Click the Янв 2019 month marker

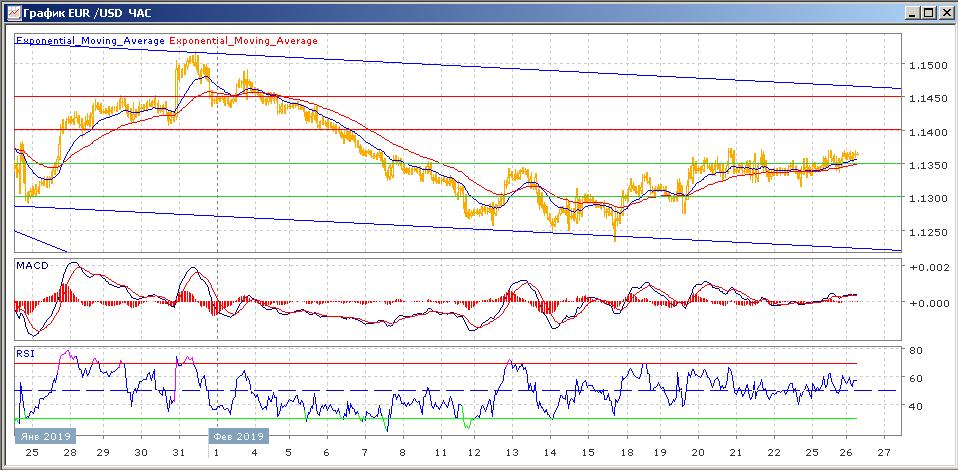(44, 437)
